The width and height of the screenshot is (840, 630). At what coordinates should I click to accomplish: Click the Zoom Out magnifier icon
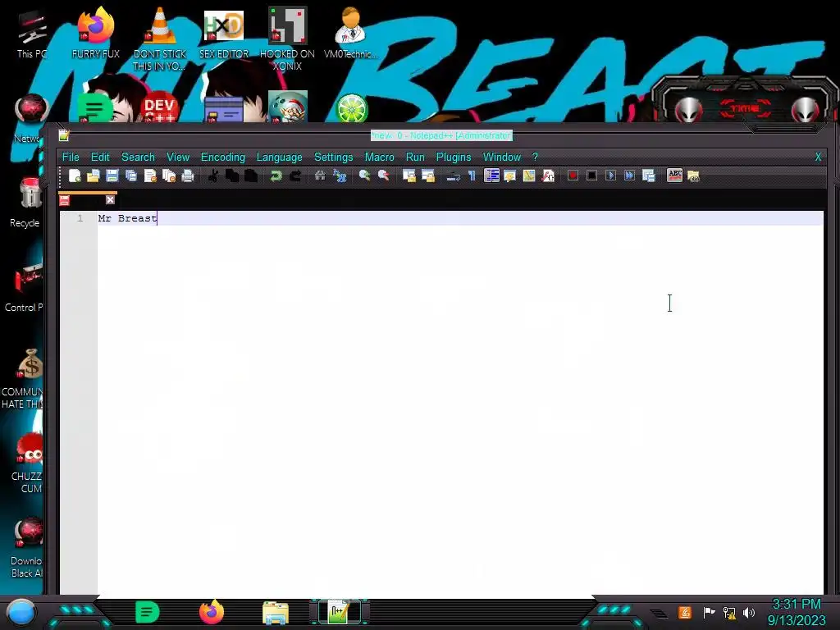pos(384,176)
